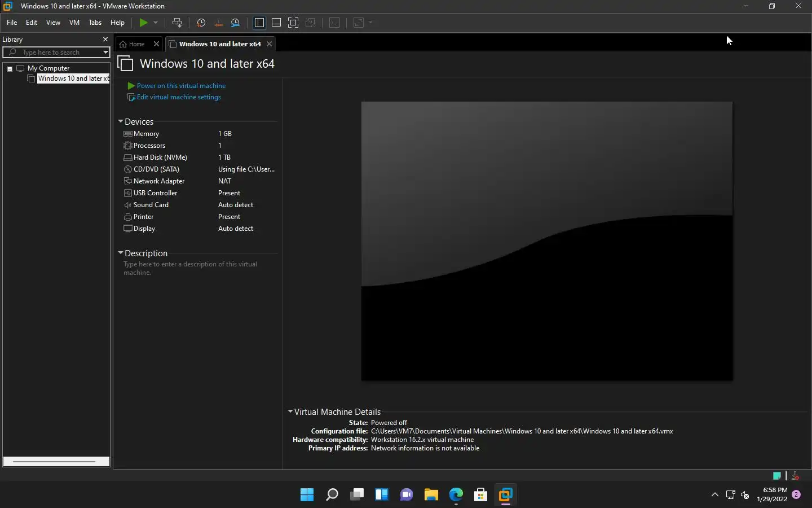The width and height of the screenshot is (812, 508).
Task: Open the Windows Start button
Action: point(307,495)
